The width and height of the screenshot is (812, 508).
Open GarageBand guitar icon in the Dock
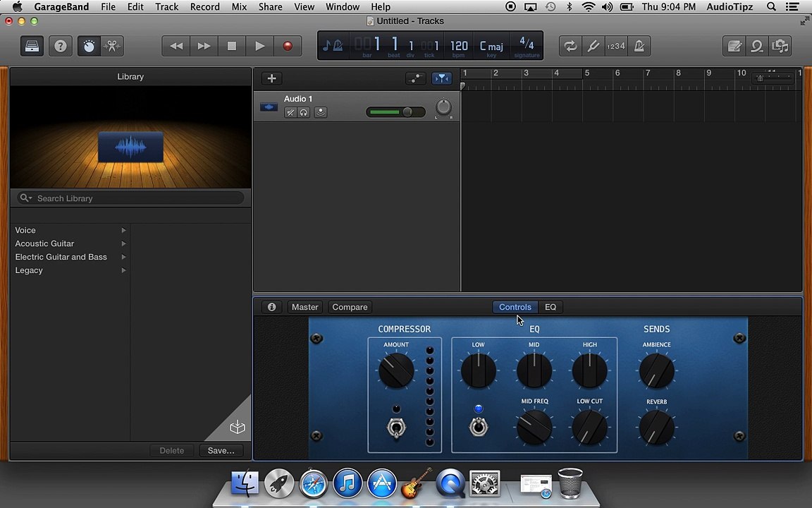[416, 483]
